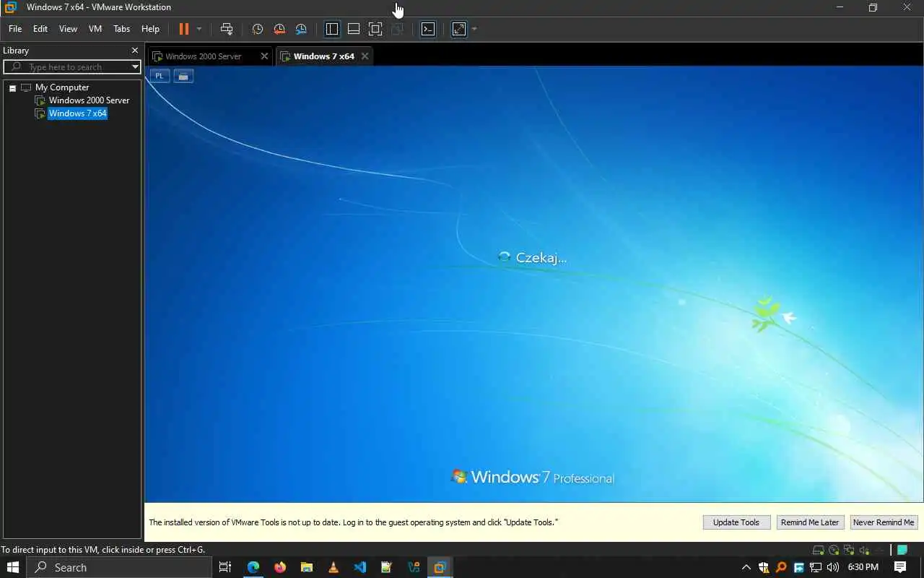Click the Send Ctrl+Alt+Del toolbar icon
The image size is (924, 578).
(x=227, y=29)
